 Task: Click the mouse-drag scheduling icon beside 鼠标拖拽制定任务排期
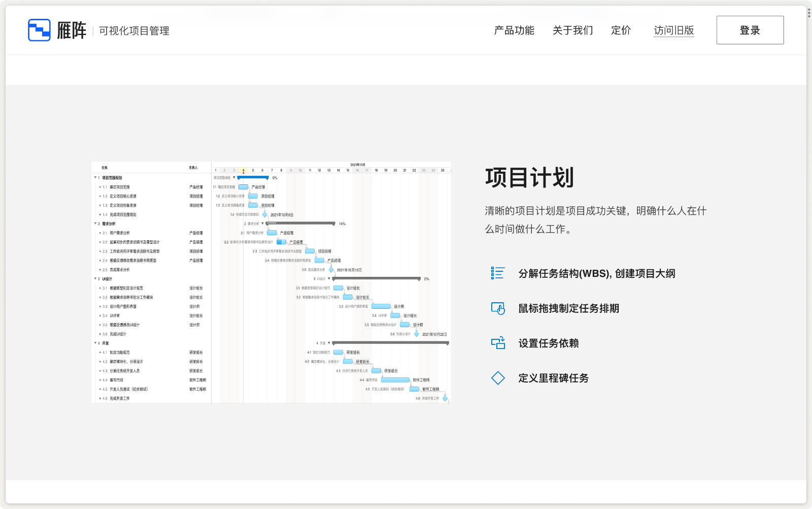[x=498, y=308]
